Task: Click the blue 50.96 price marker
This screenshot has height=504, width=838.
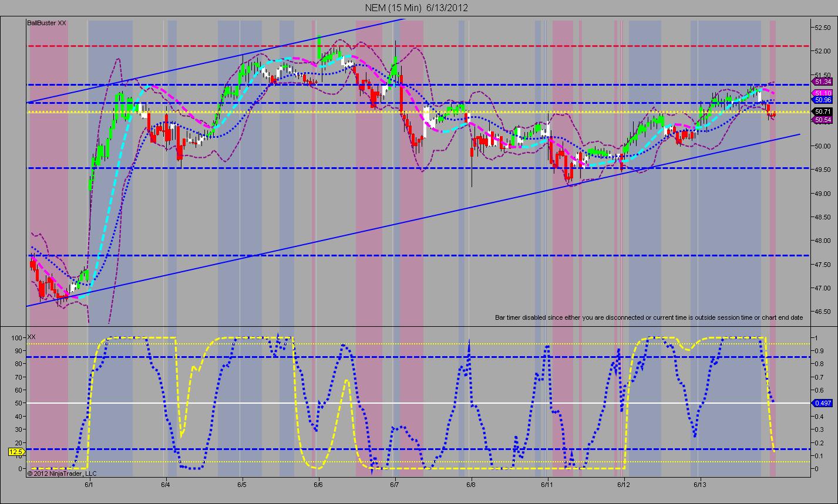Action: point(822,100)
